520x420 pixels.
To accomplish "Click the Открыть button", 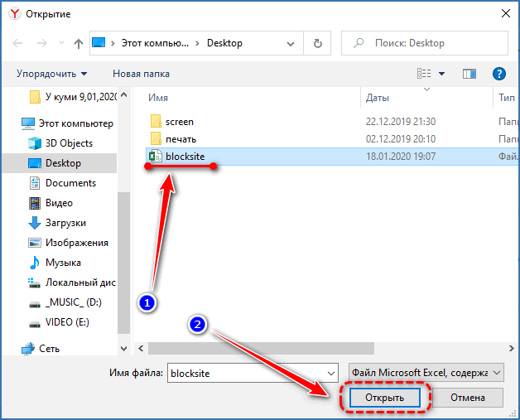I will [384, 398].
